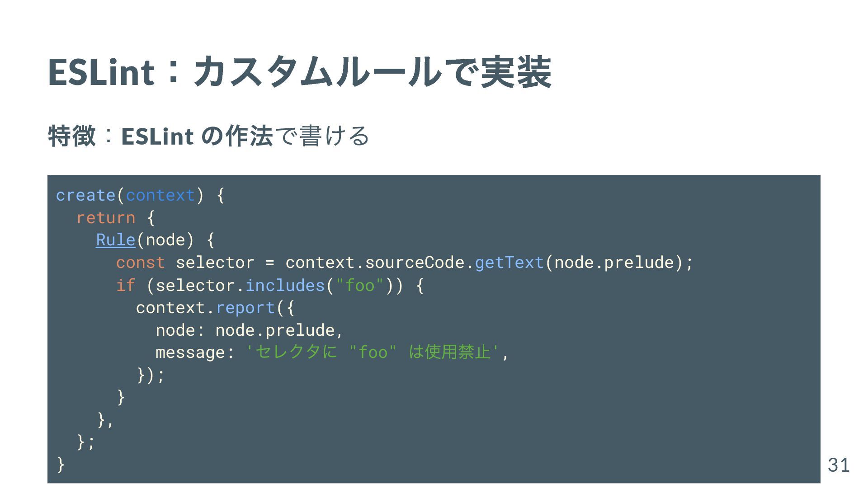Click the create function name in code
Image resolution: width=868 pixels, height=488 pixels.
[86, 195]
